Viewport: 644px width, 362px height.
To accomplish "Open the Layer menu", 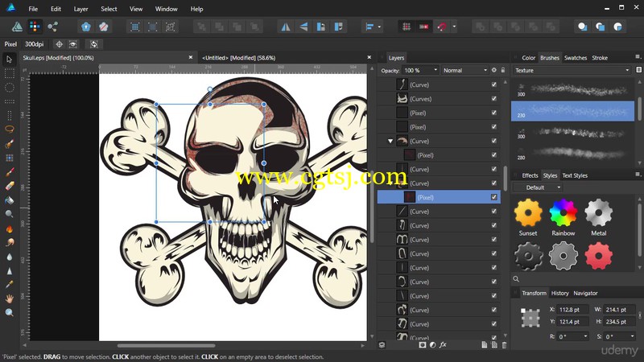I will (x=80, y=9).
